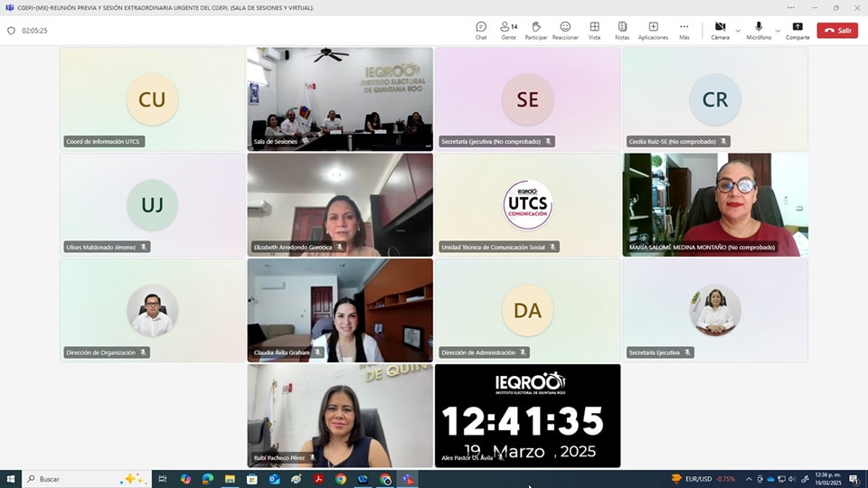Turn on the Cámara
The width and height of the screenshot is (868, 488).
pos(721,31)
